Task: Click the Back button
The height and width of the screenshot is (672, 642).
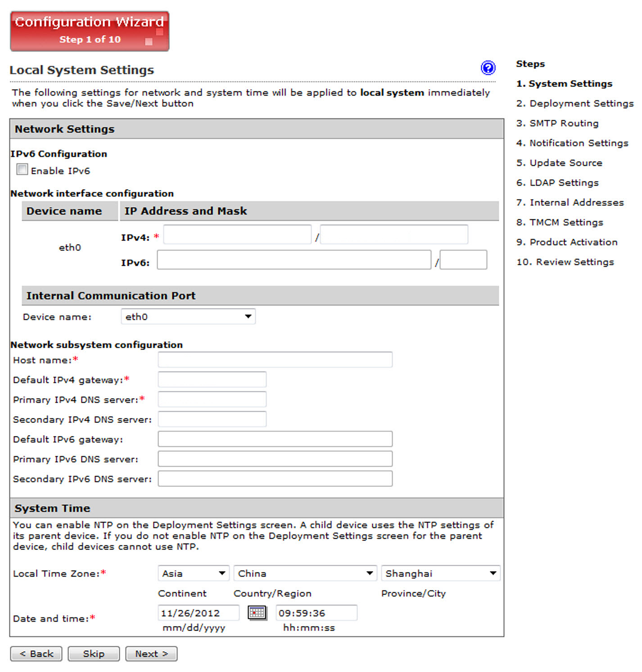Action: coord(36,654)
